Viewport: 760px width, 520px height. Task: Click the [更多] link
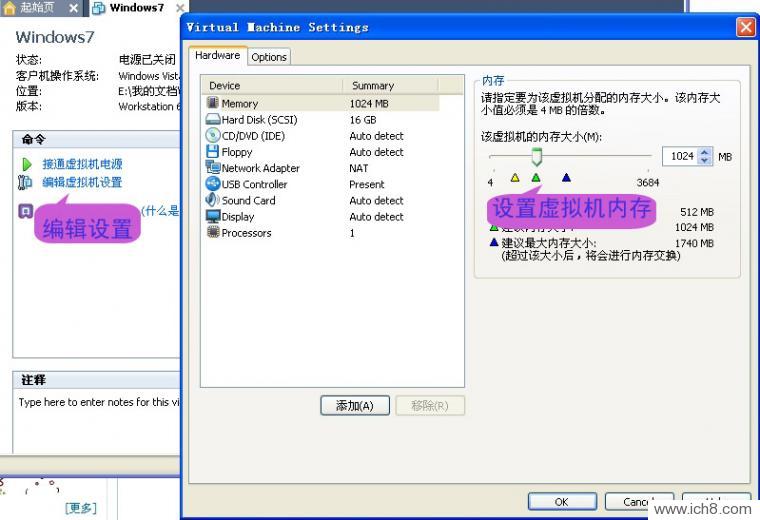[x=80, y=508]
